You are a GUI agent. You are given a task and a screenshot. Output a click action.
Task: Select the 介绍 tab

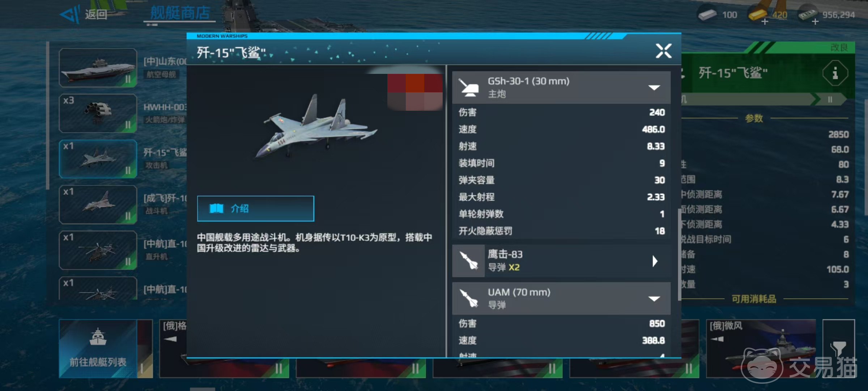(255, 209)
